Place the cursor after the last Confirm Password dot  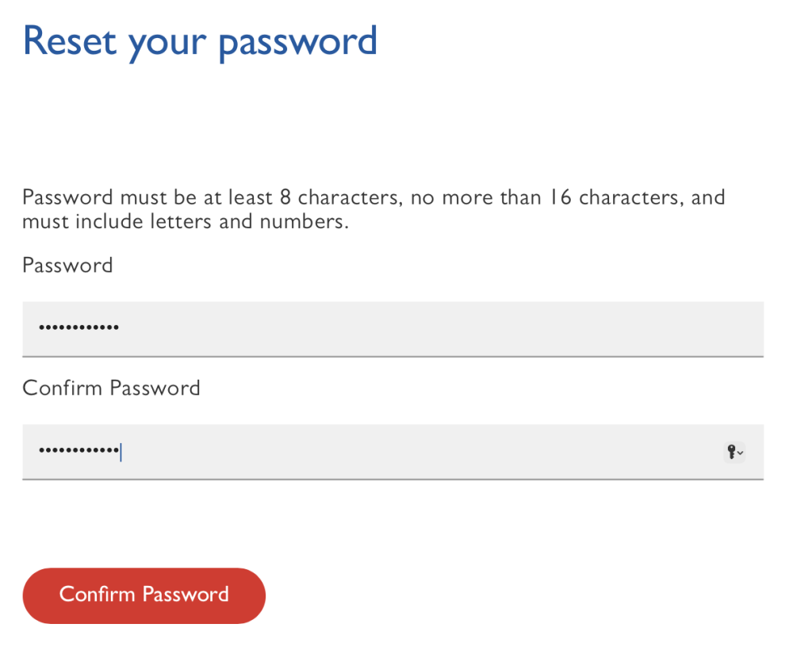click(121, 452)
